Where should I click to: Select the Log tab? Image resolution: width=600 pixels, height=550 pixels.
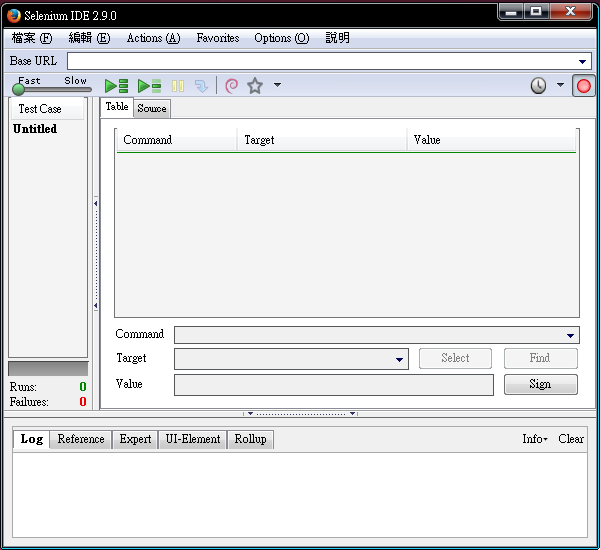pyautogui.click(x=31, y=439)
